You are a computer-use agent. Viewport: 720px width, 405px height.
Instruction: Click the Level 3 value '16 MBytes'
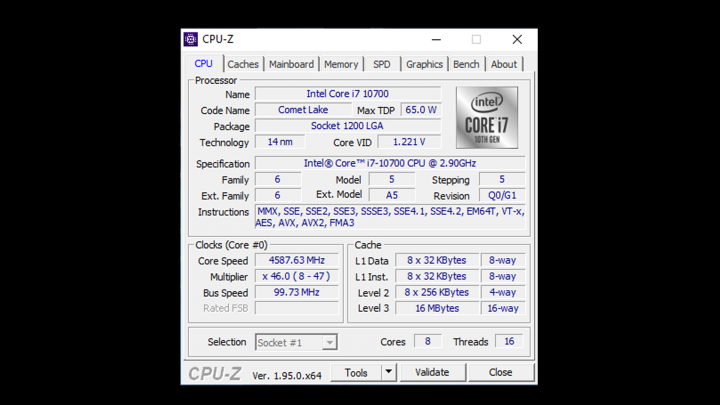(437, 309)
